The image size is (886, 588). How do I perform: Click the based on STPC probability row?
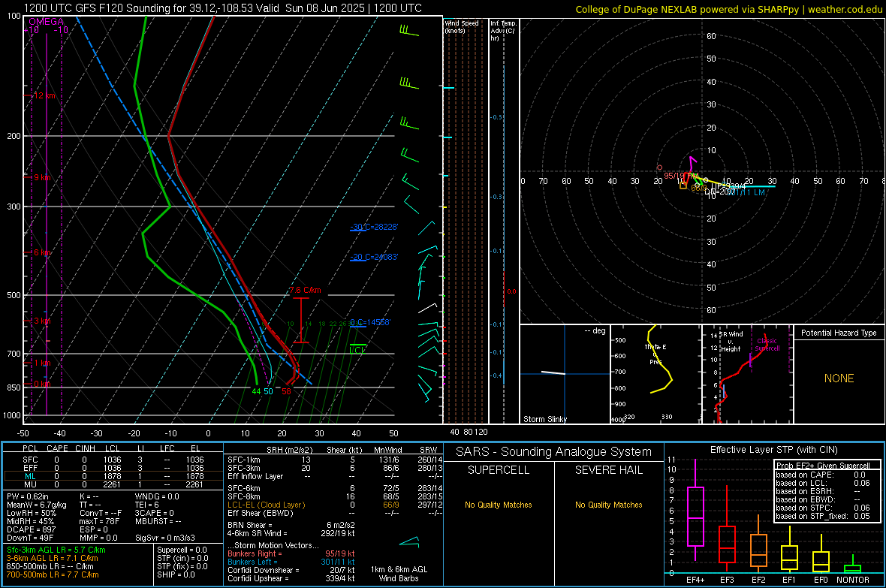823,508
